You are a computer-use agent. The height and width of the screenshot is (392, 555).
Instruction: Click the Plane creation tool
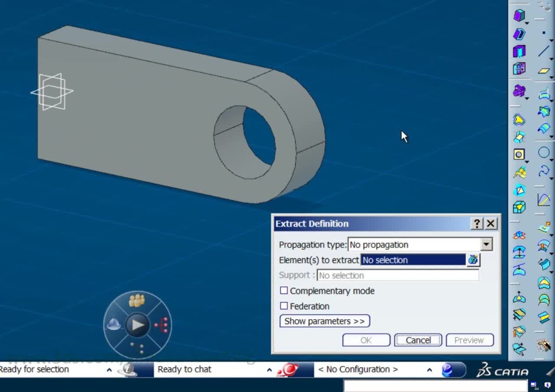[543, 71]
